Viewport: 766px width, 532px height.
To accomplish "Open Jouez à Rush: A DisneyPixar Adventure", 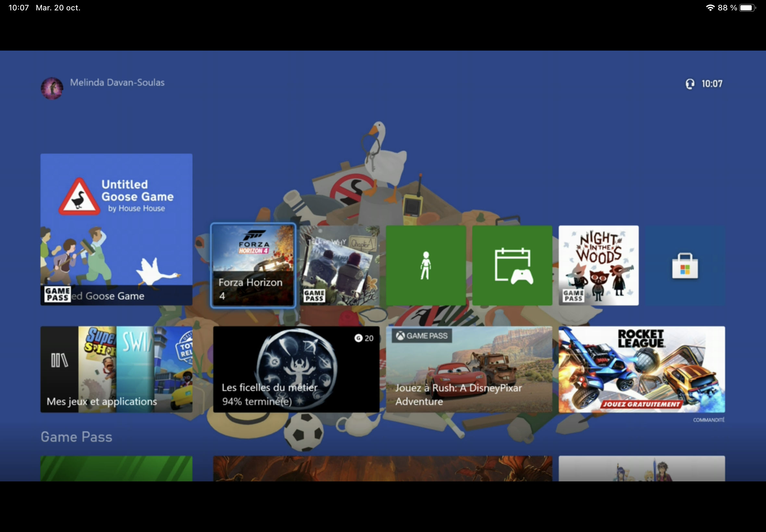I will click(469, 369).
